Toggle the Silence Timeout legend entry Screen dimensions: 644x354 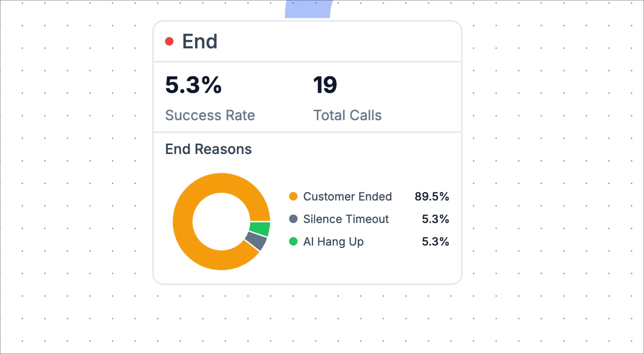(346, 219)
